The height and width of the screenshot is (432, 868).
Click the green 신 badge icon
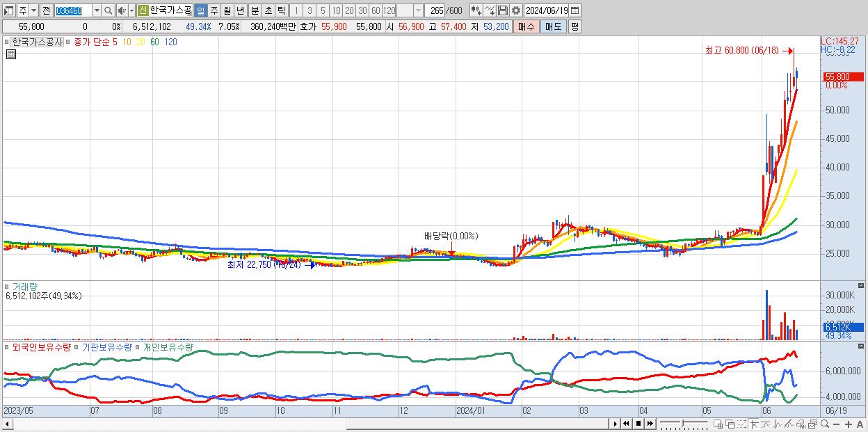tap(143, 10)
